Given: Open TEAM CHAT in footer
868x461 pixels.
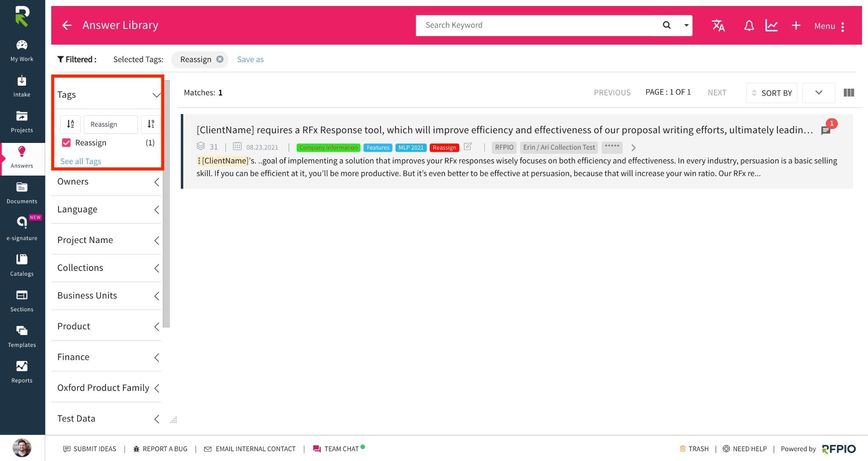Looking at the screenshot, I should tap(339, 449).
